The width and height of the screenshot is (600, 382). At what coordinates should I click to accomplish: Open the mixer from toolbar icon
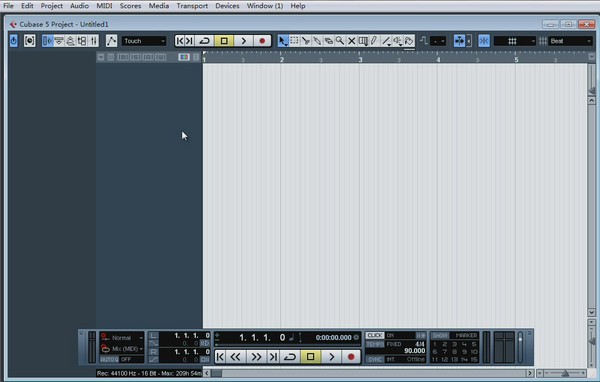coord(94,41)
